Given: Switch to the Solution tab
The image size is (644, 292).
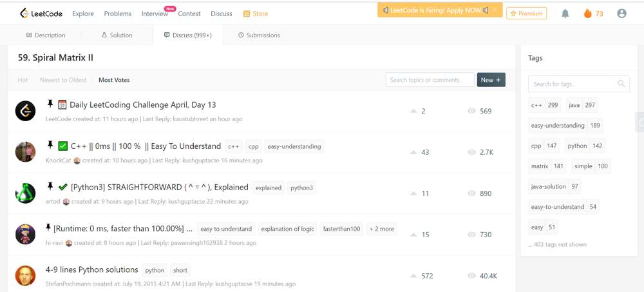Looking at the screenshot, I should (117, 35).
